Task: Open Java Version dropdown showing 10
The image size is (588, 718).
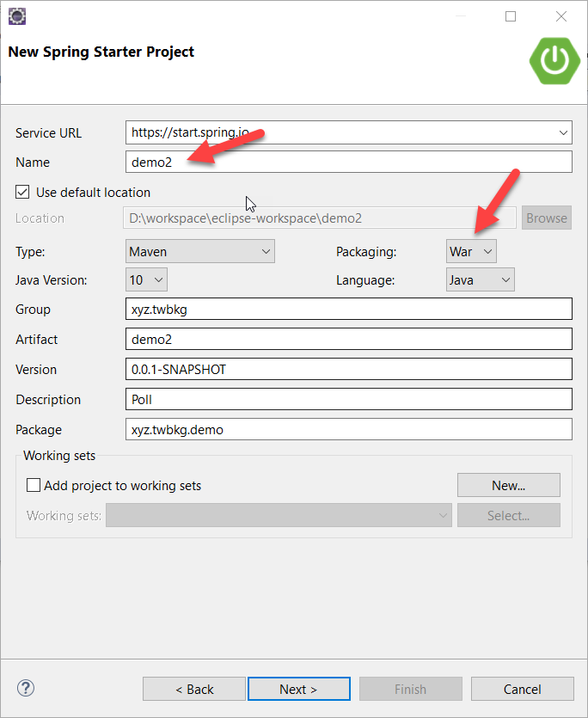Action: point(146,279)
